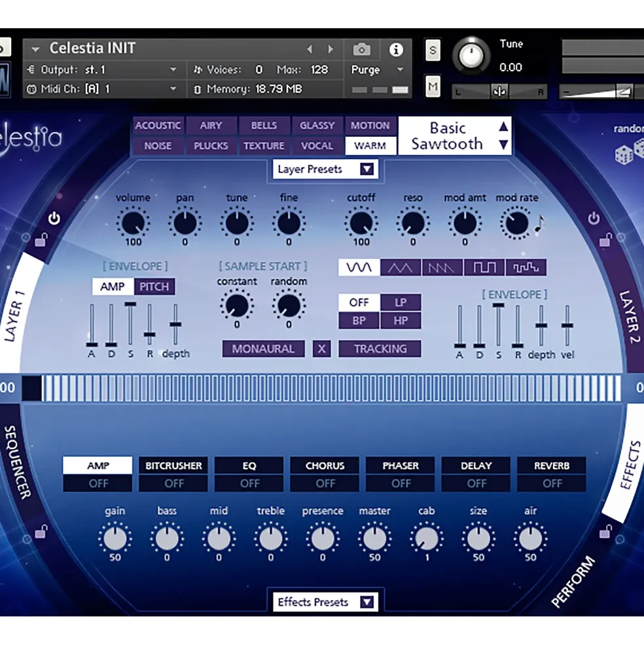The width and height of the screenshot is (644, 645).
Task: Click the cutoff knob
Action: pyautogui.click(x=361, y=223)
